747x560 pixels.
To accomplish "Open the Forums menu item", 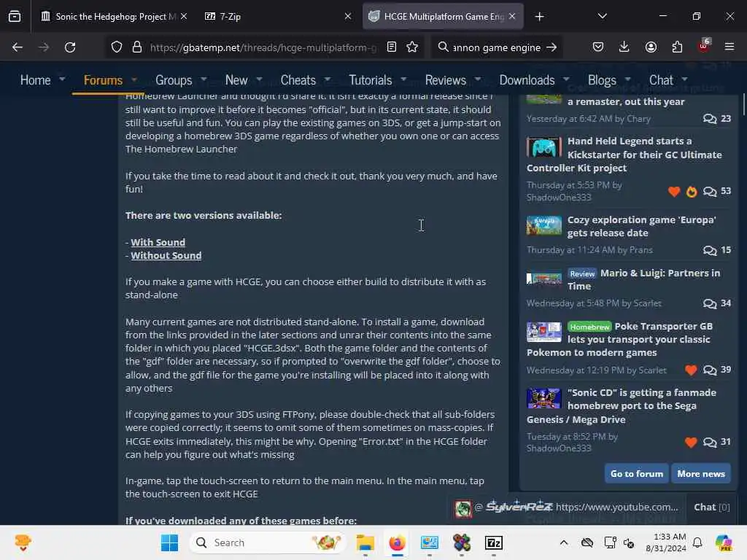I will (103, 80).
